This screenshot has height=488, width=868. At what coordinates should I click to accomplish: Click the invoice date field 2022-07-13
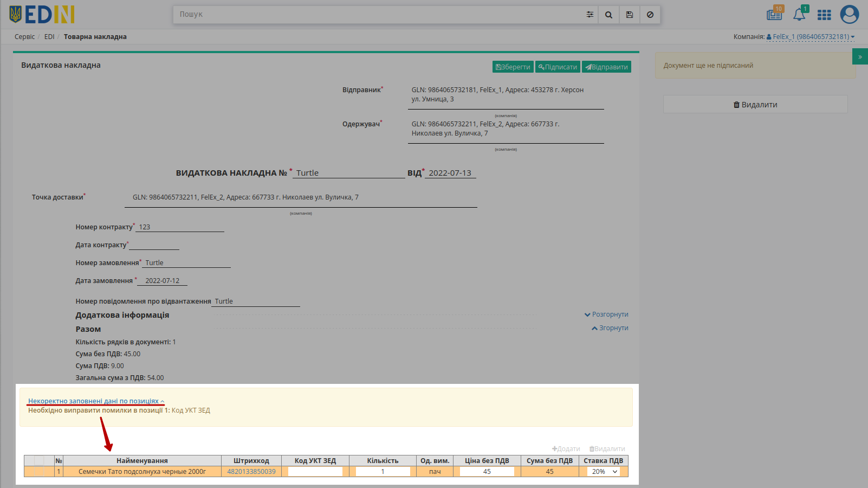[451, 173]
